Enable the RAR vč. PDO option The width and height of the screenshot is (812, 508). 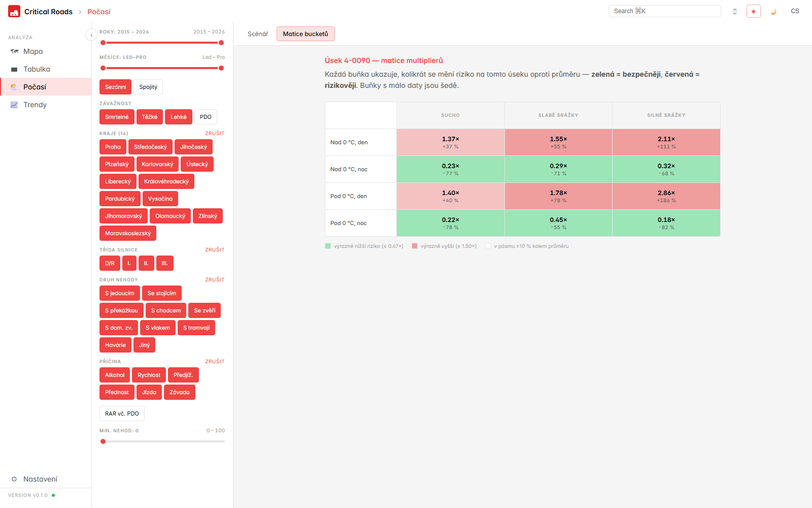[122, 414]
